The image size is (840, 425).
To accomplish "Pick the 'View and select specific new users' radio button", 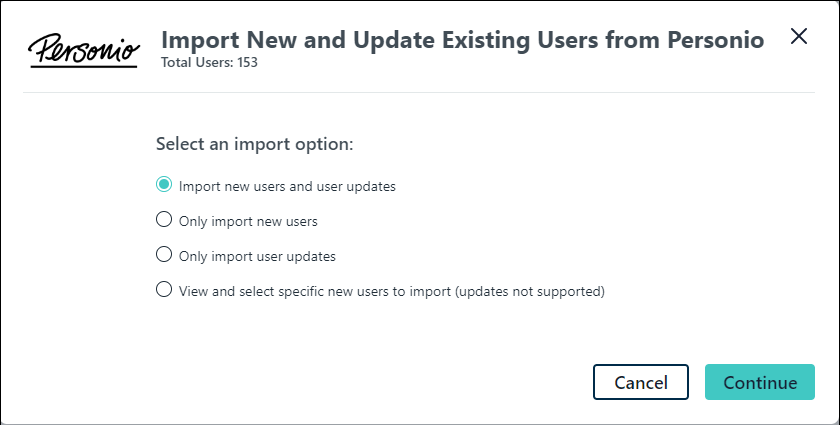I will click(x=164, y=290).
